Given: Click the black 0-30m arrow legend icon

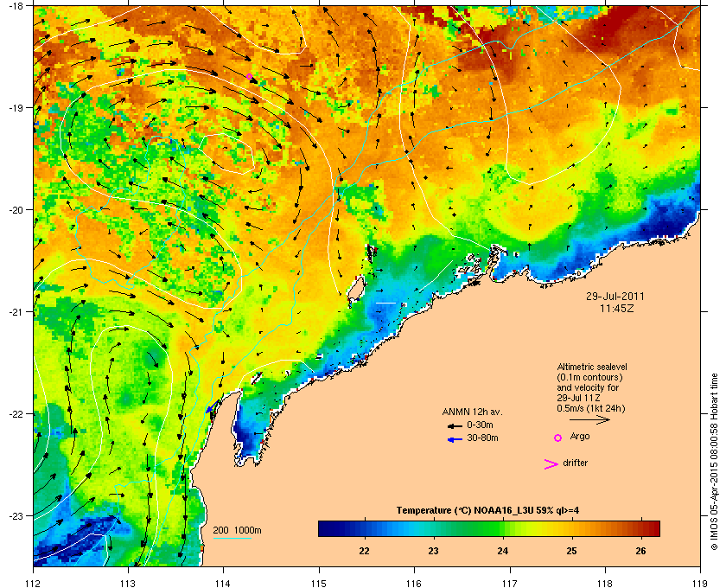Looking at the screenshot, I should 455,425.
